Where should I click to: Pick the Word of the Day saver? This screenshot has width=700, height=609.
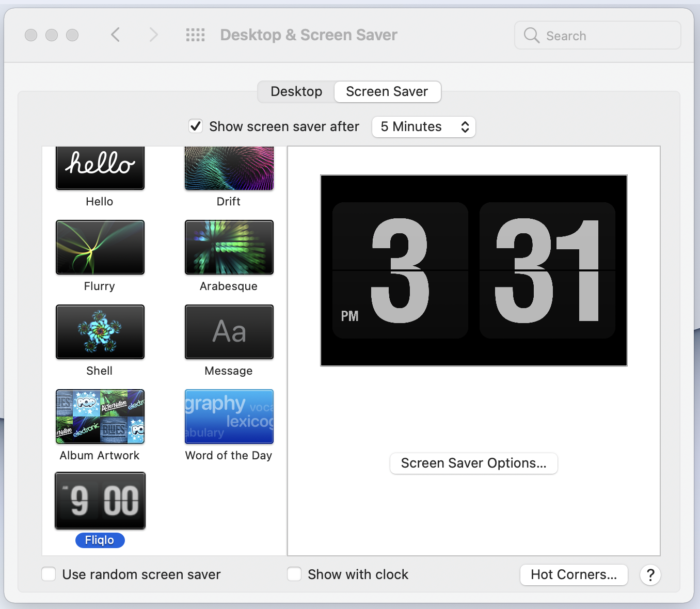pyautogui.click(x=229, y=417)
